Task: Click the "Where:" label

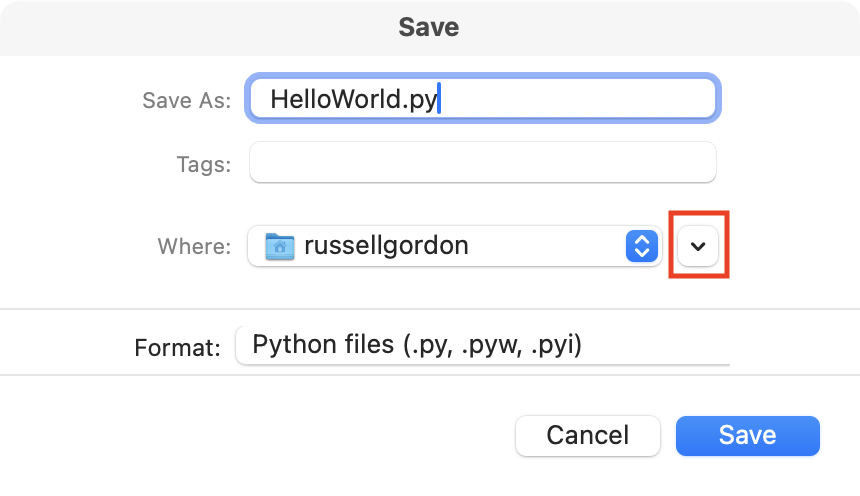Action: 194,247
